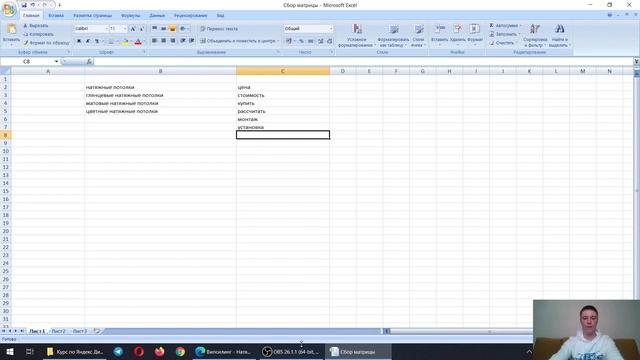Open Telegram from the taskbar
The image size is (640, 360).
[118, 351]
